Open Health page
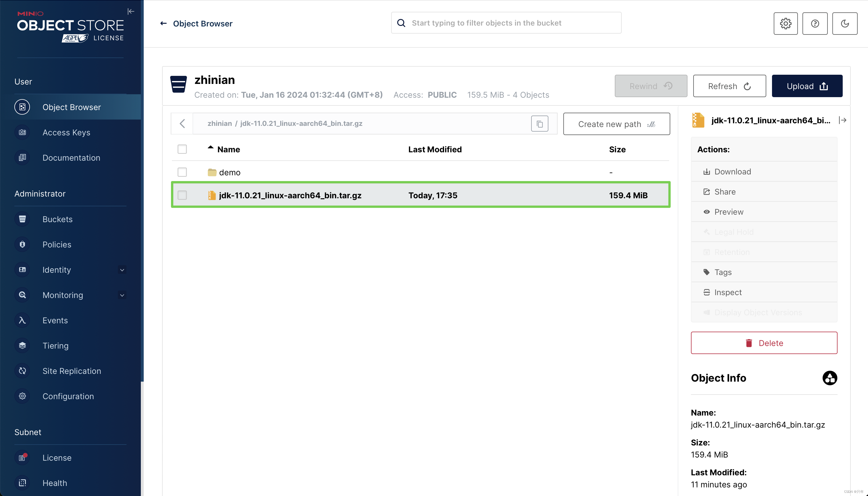Image resolution: width=868 pixels, height=496 pixels. (x=70, y=483)
